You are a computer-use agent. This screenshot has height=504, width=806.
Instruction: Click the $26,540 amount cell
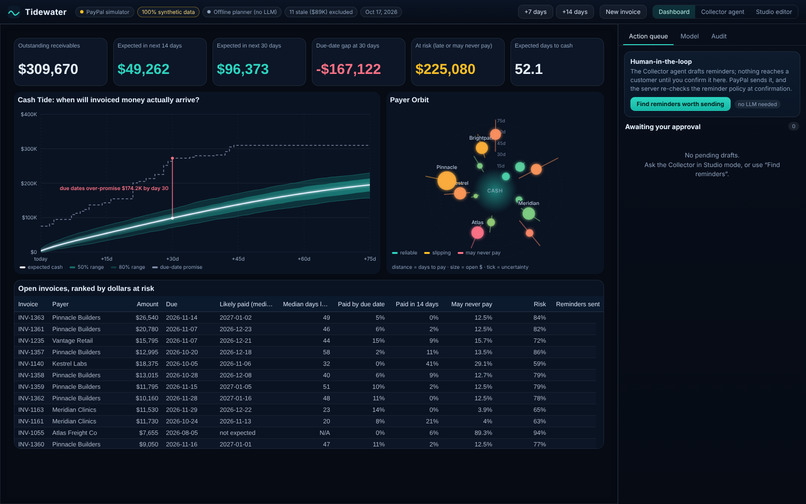point(147,318)
